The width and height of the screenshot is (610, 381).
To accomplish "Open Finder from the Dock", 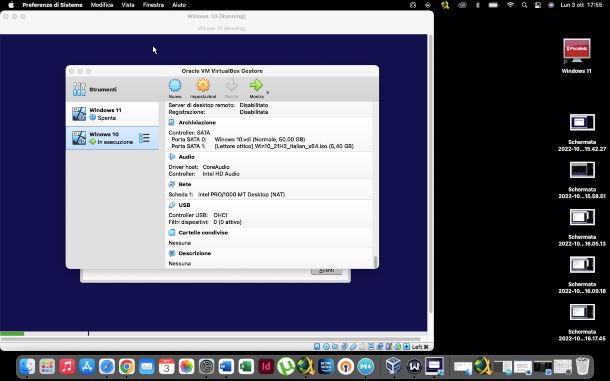I will point(27,366).
